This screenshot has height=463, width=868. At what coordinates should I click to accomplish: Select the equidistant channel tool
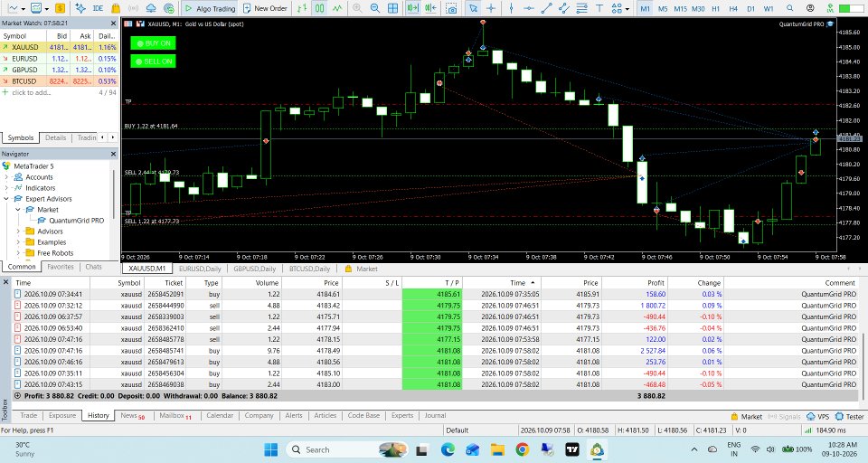(x=564, y=8)
